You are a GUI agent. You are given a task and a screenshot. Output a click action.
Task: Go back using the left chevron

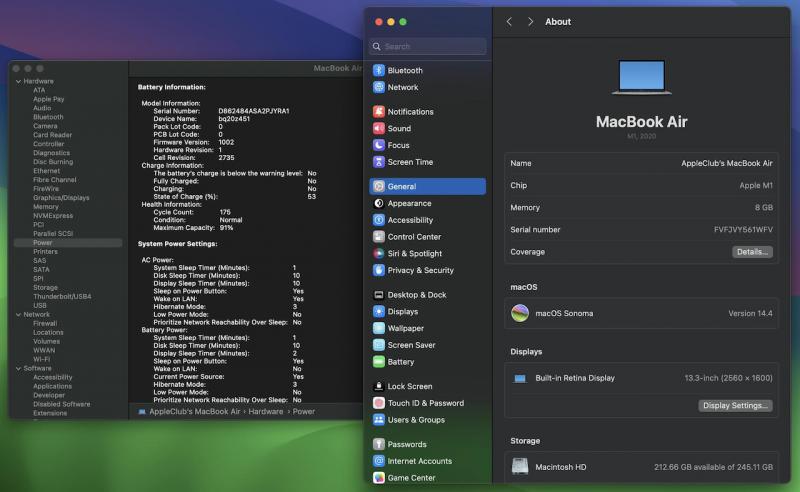pyautogui.click(x=509, y=22)
